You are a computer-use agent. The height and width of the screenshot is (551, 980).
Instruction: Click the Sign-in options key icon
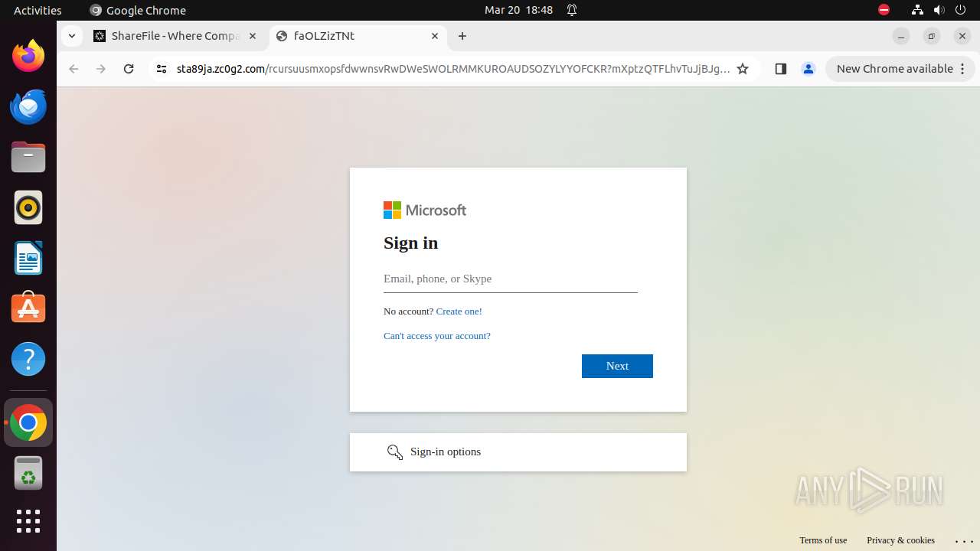click(395, 452)
